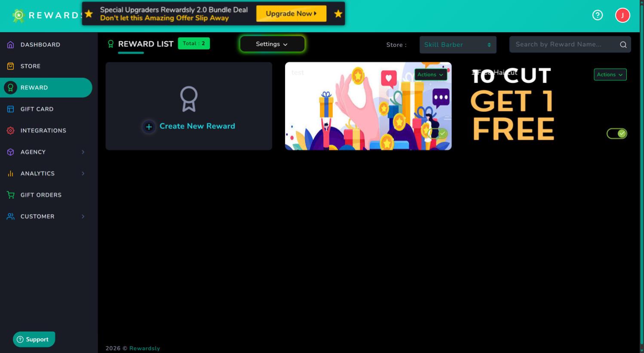The image size is (644, 353).
Task: Click the Integrations gear icon
Action: (11, 131)
